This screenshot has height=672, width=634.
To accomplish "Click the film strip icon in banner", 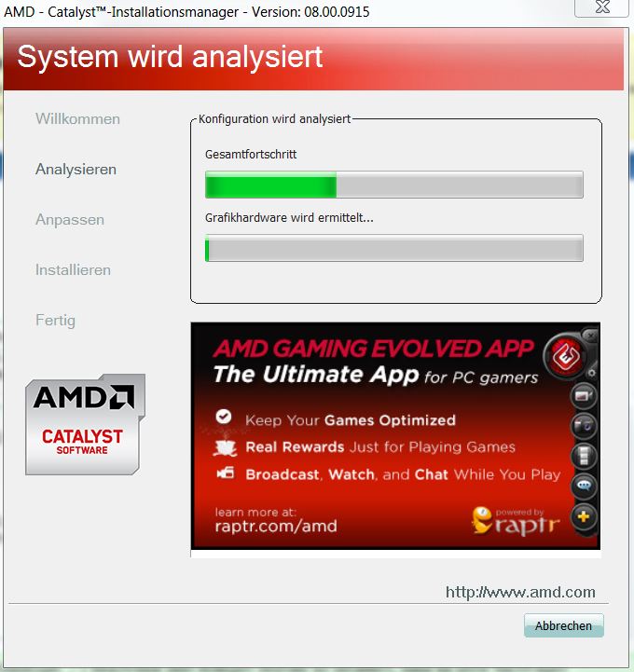I will 584,455.
